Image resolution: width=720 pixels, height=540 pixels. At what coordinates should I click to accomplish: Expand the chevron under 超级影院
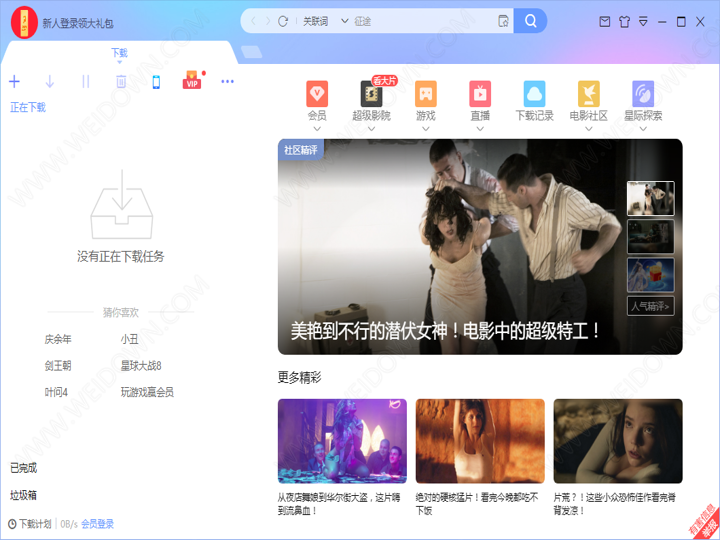coord(371,129)
